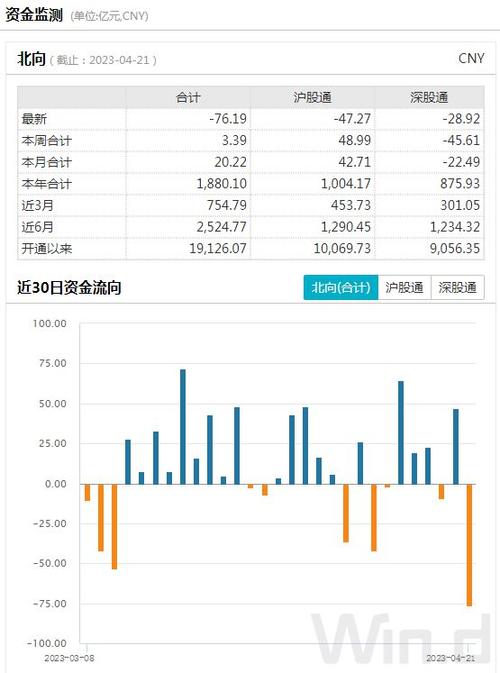Click the 北向 section heading
Screen dimensions: 500x673
(x=31, y=59)
